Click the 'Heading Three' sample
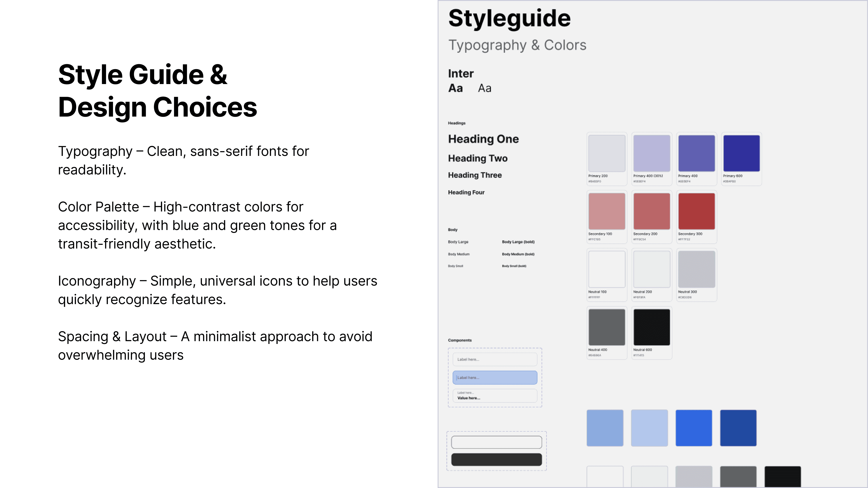The height and width of the screenshot is (488, 868). (475, 175)
